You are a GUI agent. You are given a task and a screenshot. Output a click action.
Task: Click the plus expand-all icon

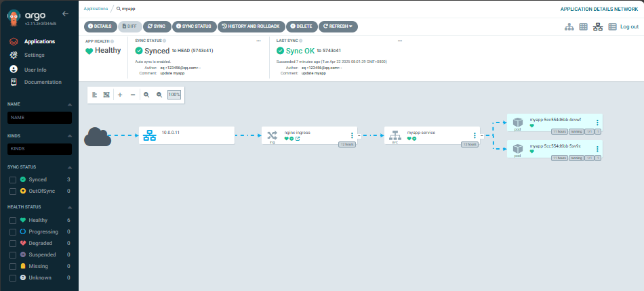[120, 95]
